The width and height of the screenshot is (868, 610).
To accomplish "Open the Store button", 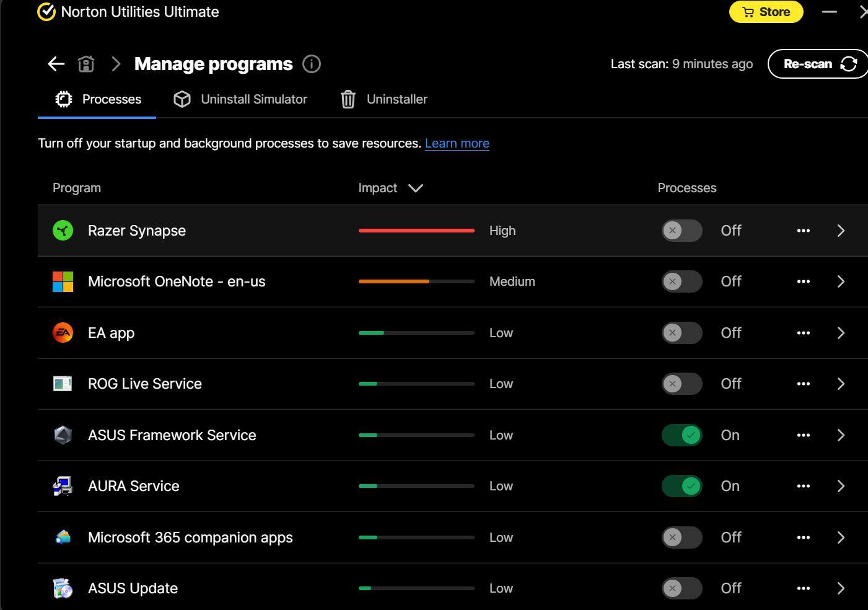I will [x=766, y=12].
